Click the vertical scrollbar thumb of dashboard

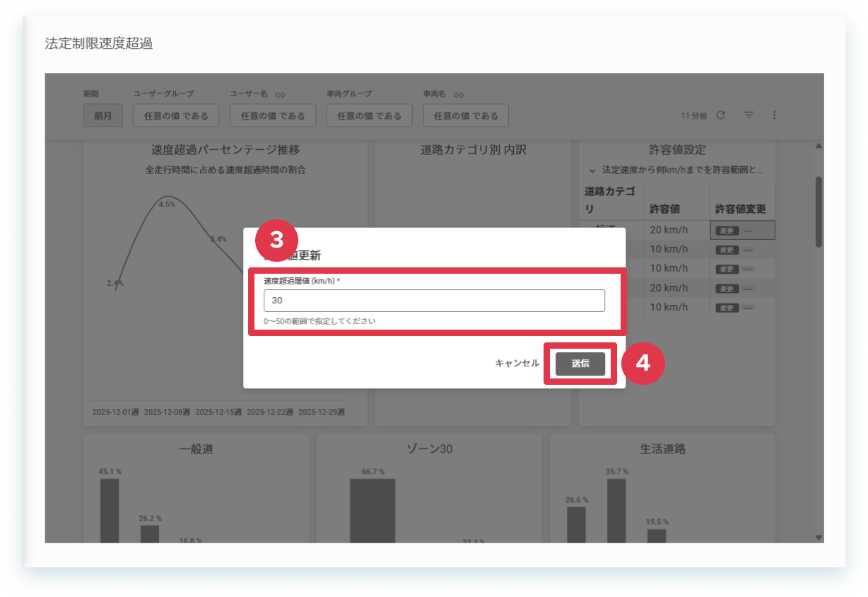coord(819,211)
